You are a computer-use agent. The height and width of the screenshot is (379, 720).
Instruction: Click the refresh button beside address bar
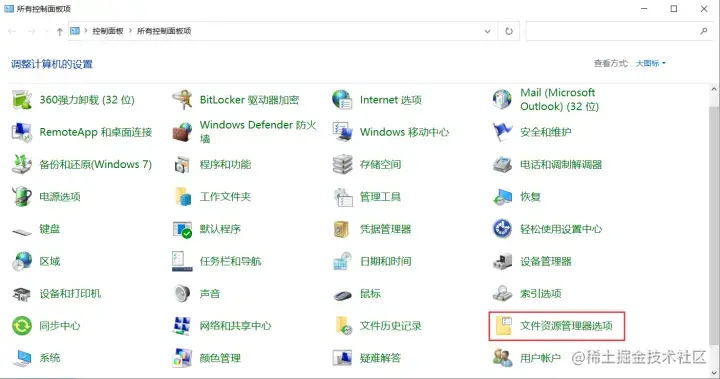(x=509, y=31)
